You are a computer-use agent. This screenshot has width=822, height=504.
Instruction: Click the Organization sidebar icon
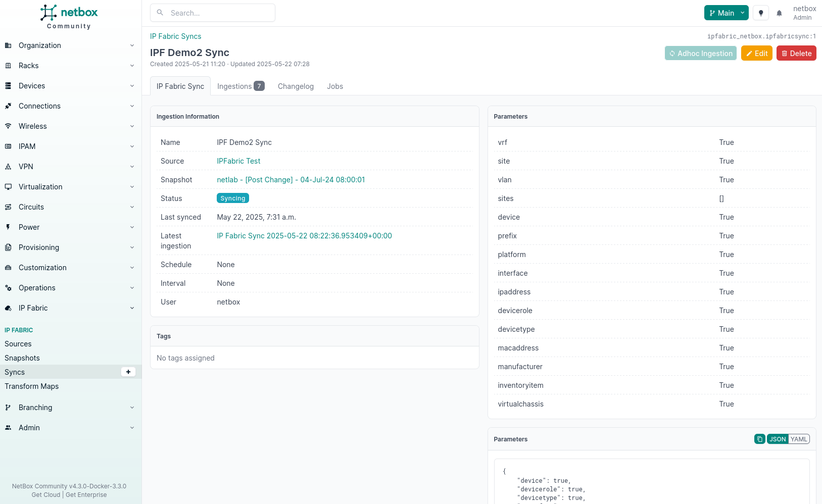(8, 45)
